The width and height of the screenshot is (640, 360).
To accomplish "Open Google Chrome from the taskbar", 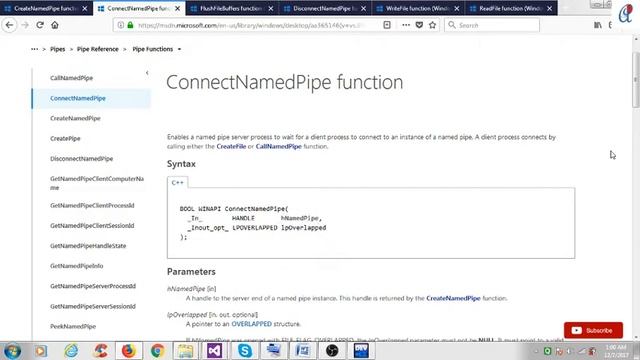I will pos(158,351).
